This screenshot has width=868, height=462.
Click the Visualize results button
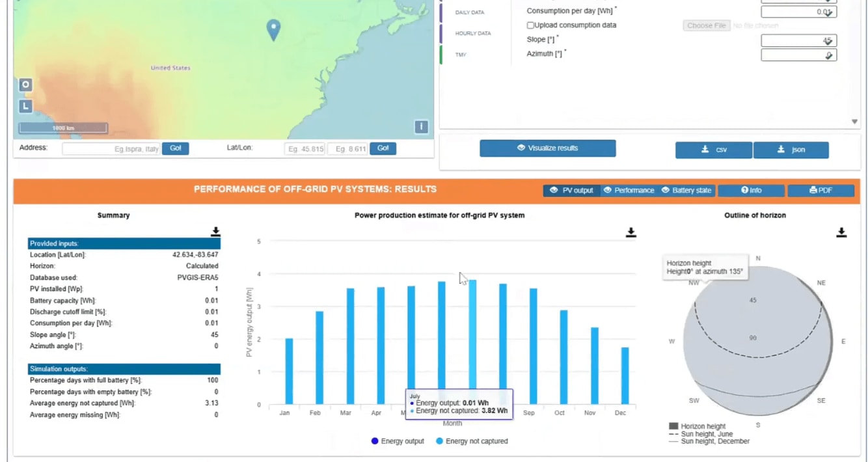547,148
